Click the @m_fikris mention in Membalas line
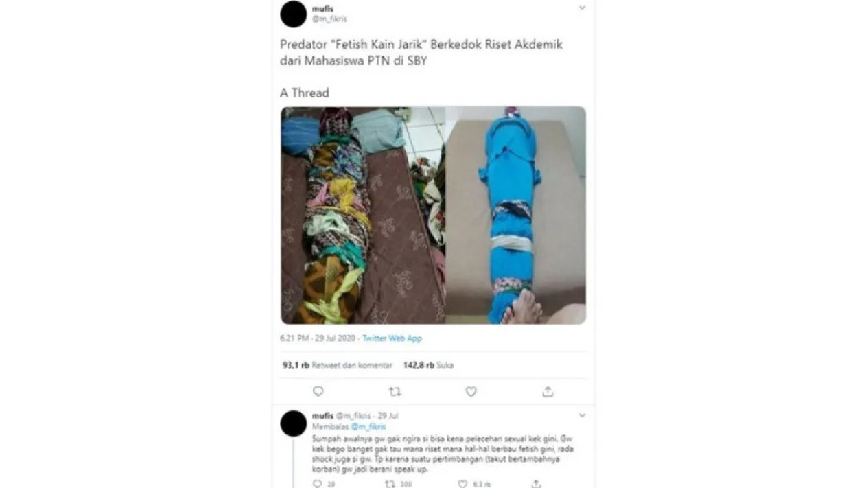This screenshot has height=488, width=868. (x=368, y=426)
